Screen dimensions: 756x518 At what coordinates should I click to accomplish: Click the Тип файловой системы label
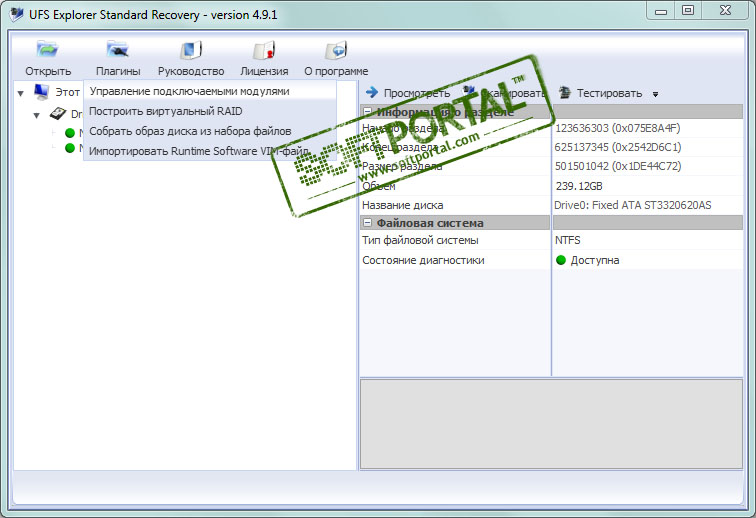tap(420, 240)
